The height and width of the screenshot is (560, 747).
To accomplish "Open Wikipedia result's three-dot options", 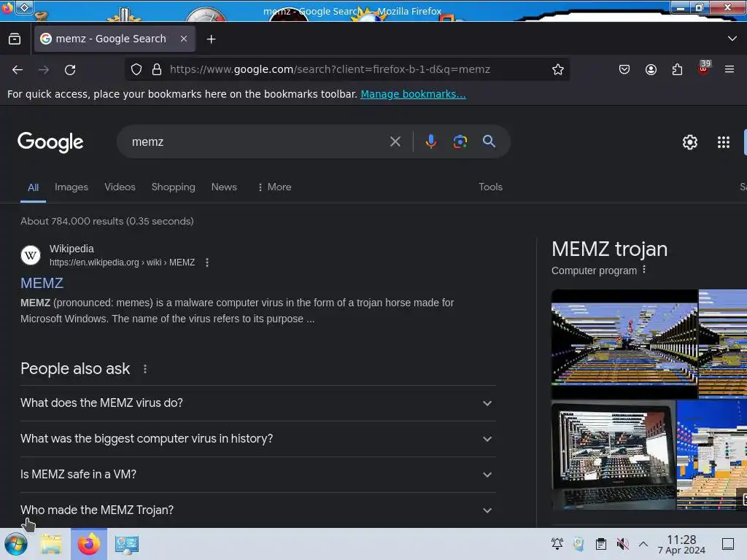I will click(x=206, y=262).
